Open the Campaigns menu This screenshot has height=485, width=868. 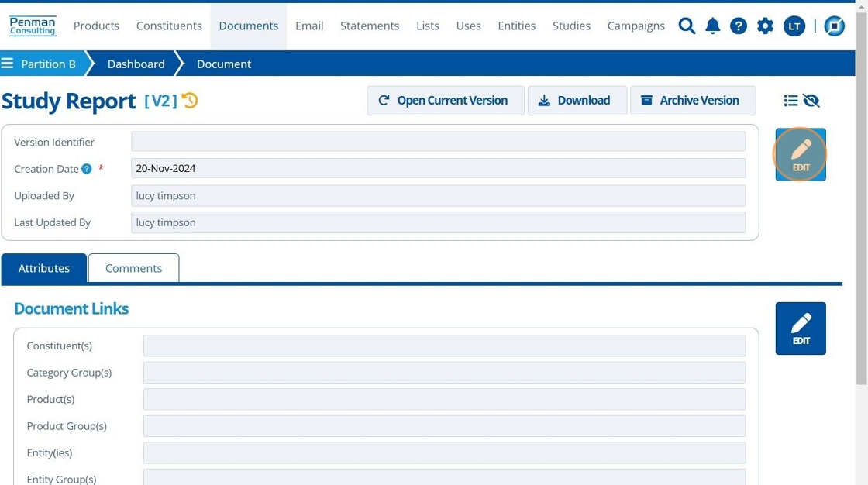point(636,26)
